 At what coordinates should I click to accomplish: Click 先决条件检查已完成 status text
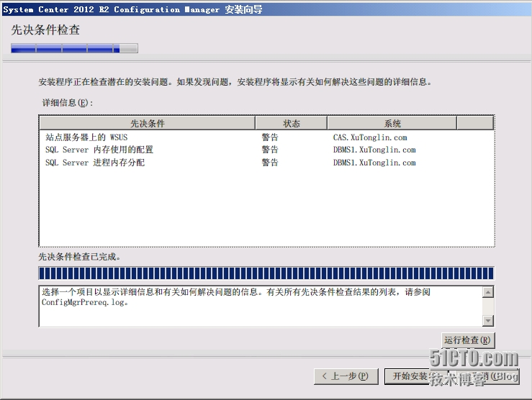click(x=79, y=257)
